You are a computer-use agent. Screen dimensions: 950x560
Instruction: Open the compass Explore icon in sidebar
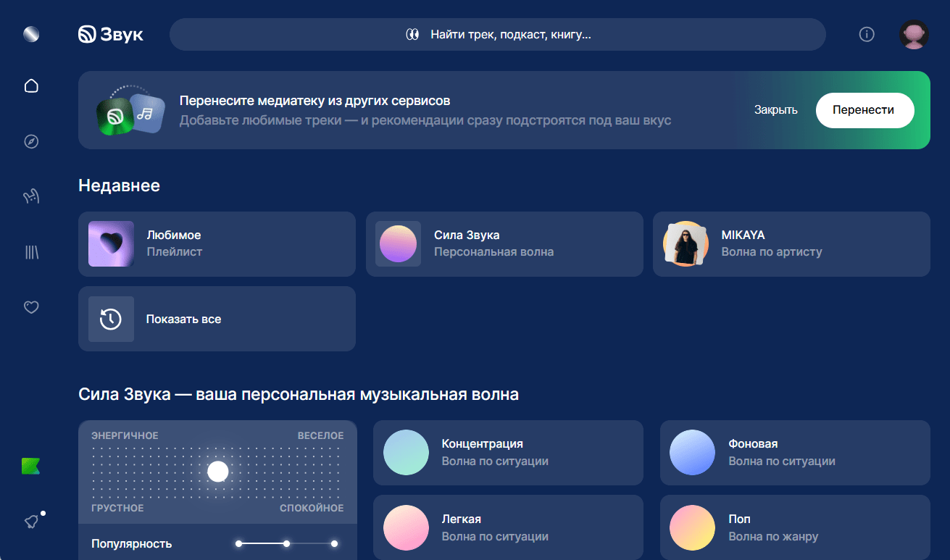31,141
